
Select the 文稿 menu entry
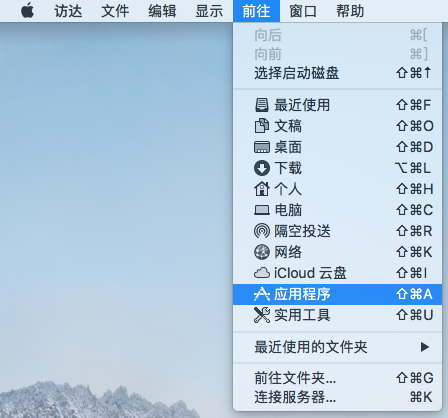(x=337, y=126)
